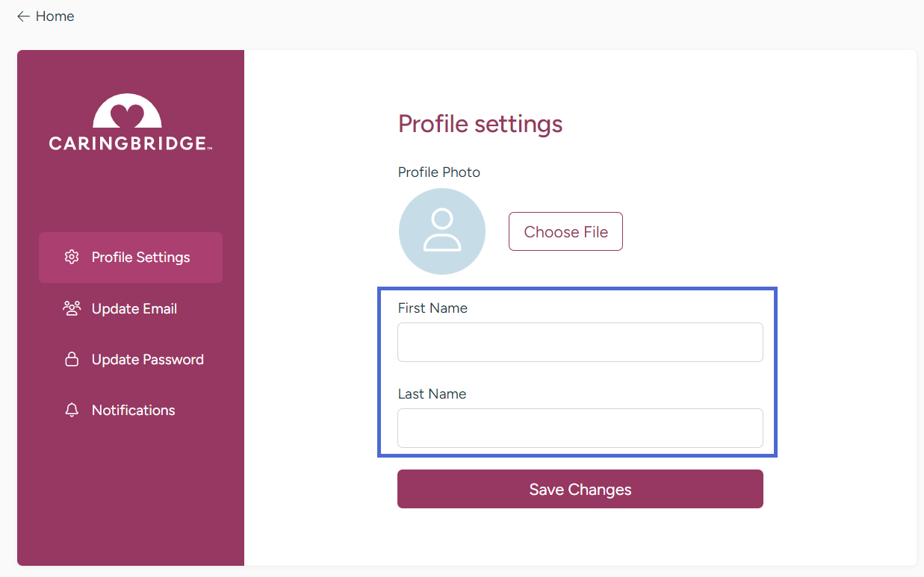
Task: Open the Update Email section
Action: pyautogui.click(x=134, y=308)
